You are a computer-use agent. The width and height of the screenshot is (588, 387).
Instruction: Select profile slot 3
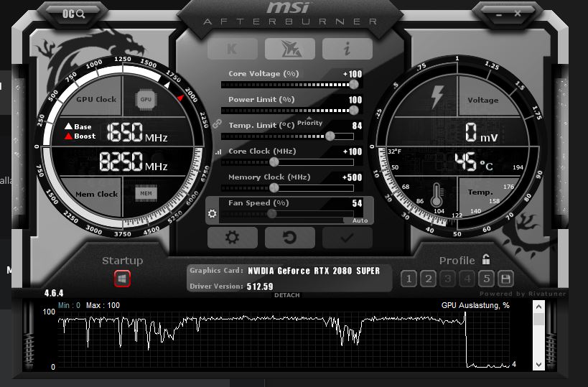tap(448, 279)
